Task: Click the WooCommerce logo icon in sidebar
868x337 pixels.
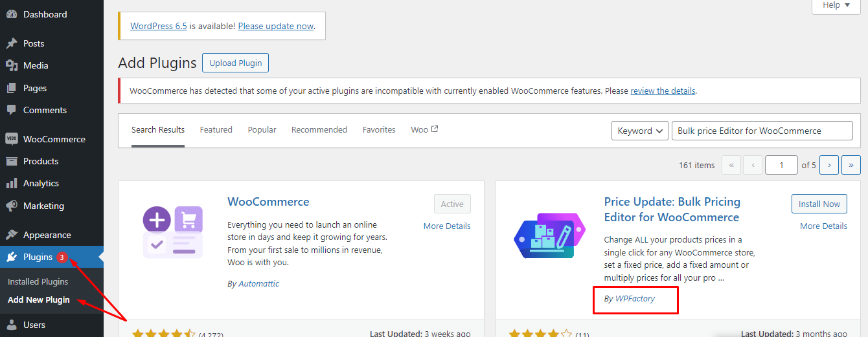Action: pyautogui.click(x=12, y=139)
